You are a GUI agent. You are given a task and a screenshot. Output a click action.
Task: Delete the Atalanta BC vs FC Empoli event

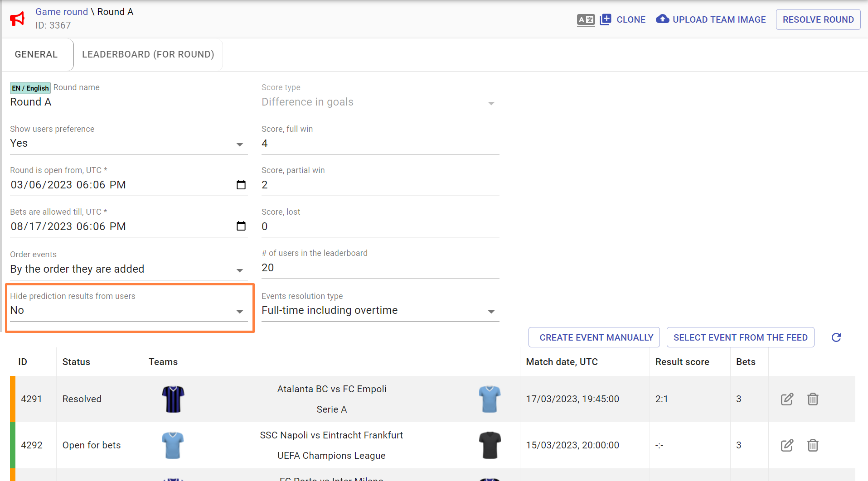tap(813, 399)
